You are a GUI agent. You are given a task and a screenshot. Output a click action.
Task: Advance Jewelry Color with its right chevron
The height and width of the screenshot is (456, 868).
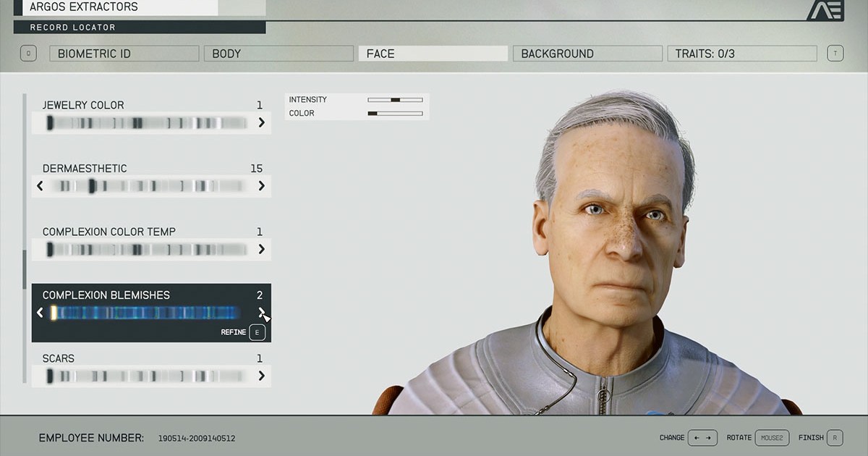262,122
